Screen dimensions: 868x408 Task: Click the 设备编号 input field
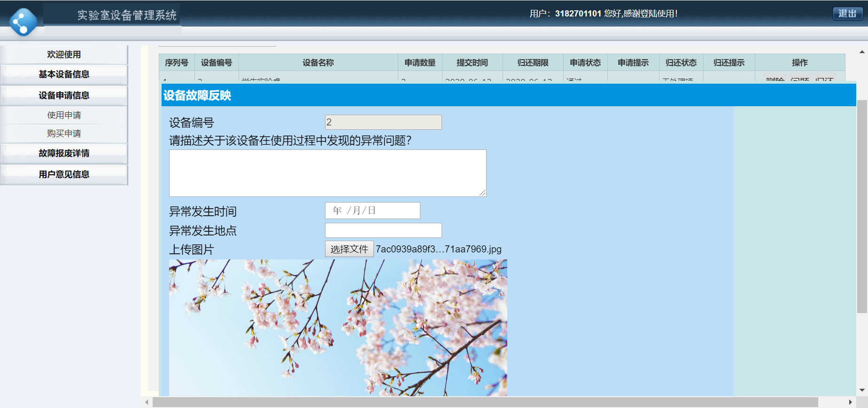(383, 122)
